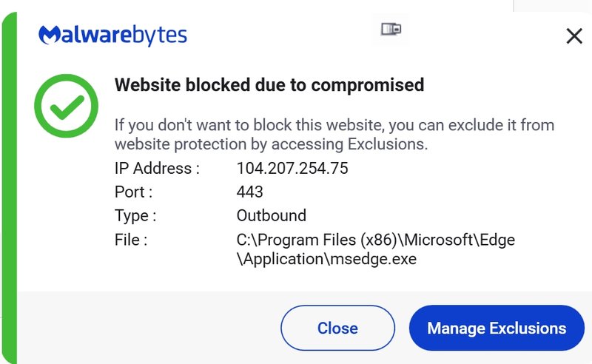Click the "Port :" label
This screenshot has height=364, width=592.
133,192
